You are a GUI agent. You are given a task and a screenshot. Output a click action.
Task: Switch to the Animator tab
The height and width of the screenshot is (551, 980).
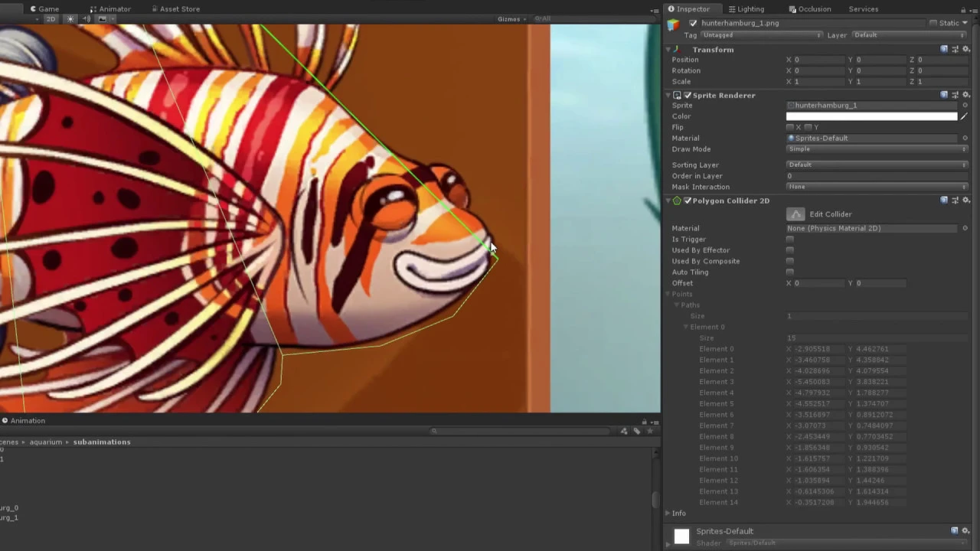[109, 9]
